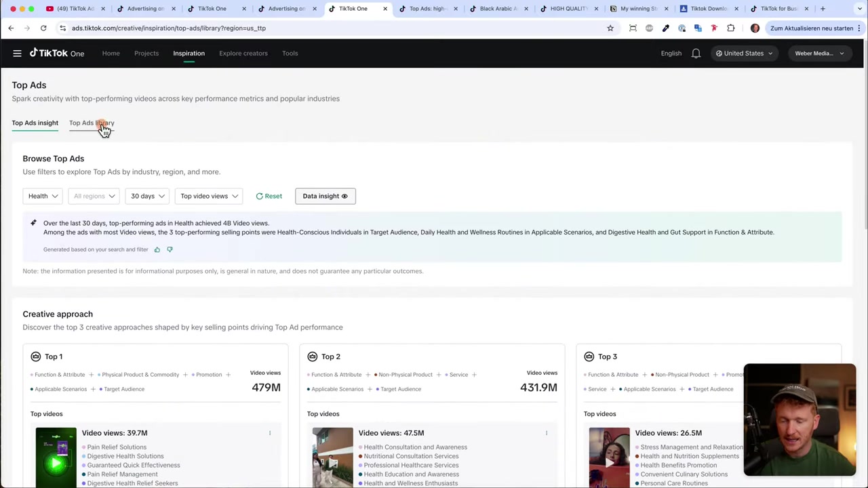This screenshot has height=488, width=868.
Task: Click Pain Relief Solutions tag
Action: 117,447
